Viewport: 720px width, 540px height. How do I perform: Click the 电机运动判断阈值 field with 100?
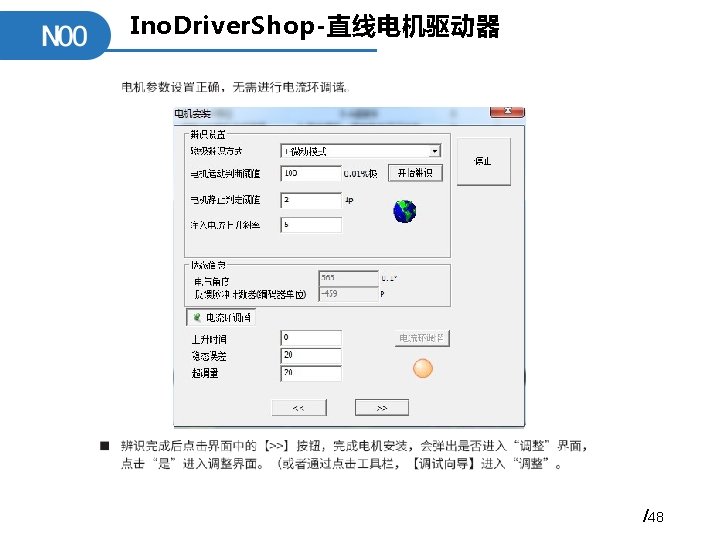(x=311, y=173)
